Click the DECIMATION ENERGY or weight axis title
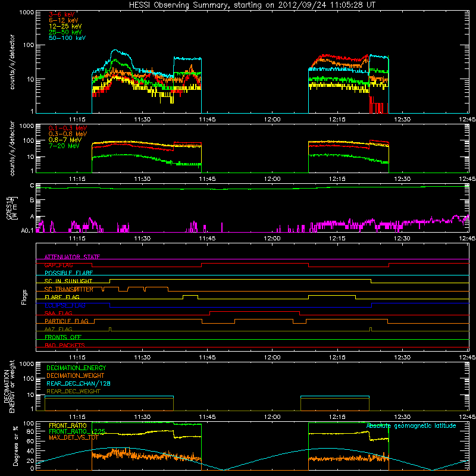The height and width of the screenshot is (476, 476). pos(9,386)
